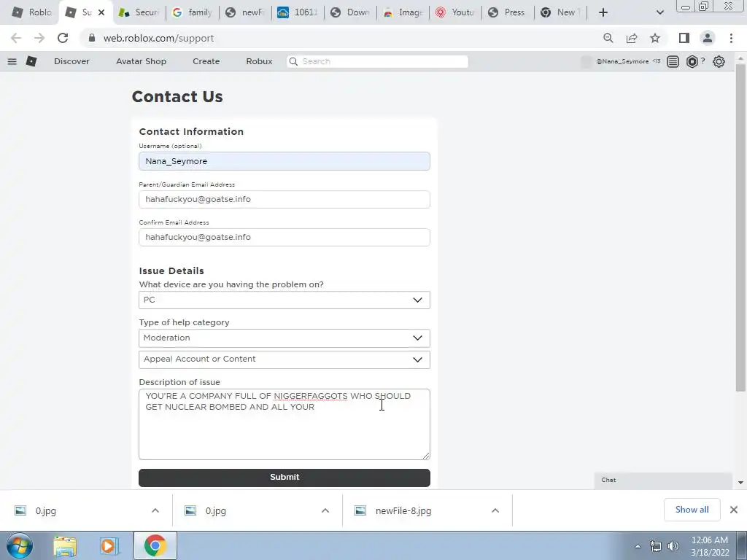Switch to the Down tab
The image size is (747, 560).
(351, 12)
